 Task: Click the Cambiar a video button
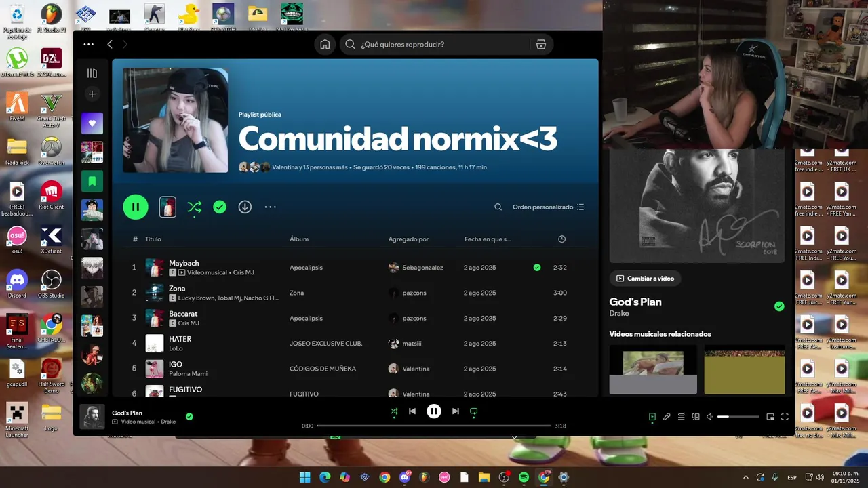[x=645, y=279]
